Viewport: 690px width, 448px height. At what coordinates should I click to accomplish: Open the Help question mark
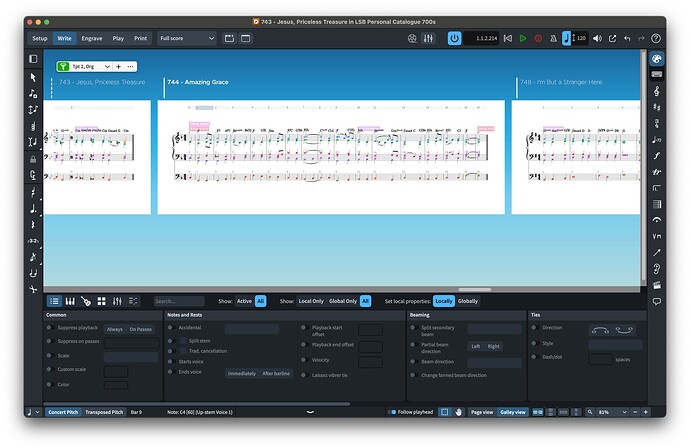656,39
